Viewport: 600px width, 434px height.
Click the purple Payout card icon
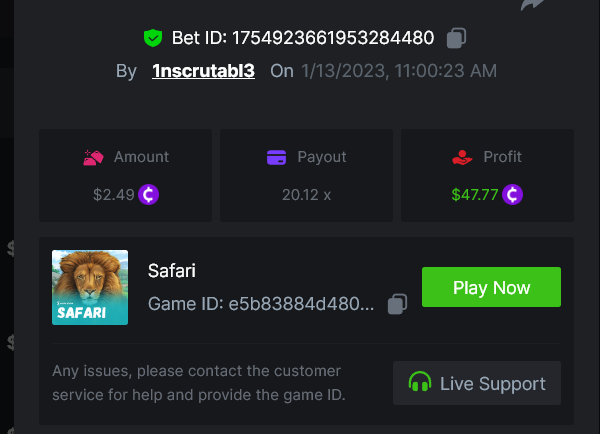pyautogui.click(x=277, y=157)
